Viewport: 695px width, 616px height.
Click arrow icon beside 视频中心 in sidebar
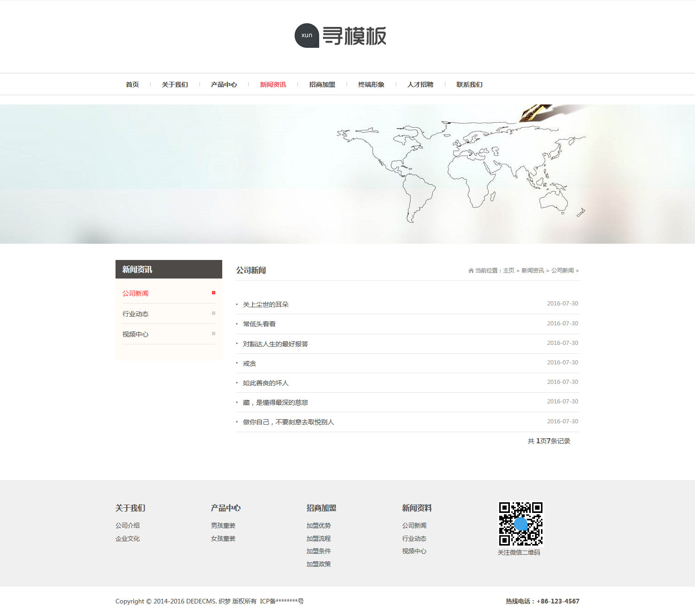pos(213,334)
